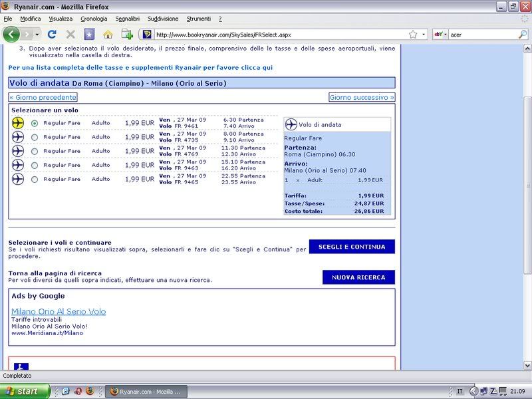This screenshot has width=532, height=399.
Task: Click the 21.09 clock in the tray
Action: (x=517, y=391)
